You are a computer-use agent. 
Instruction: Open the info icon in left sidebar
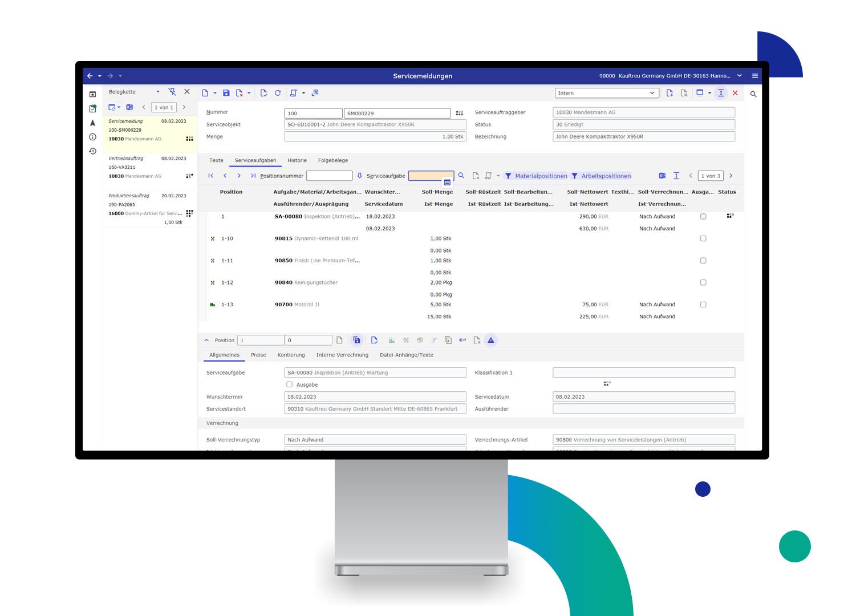pyautogui.click(x=92, y=137)
